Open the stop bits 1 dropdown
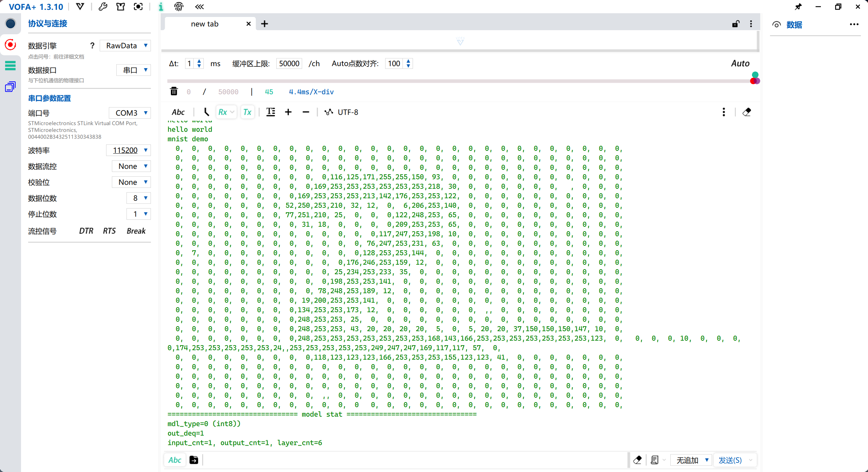This screenshot has height=472, width=868. coord(139,214)
